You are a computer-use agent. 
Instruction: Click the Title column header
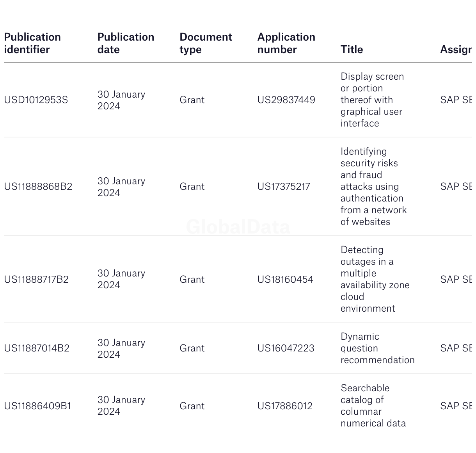pos(352,50)
